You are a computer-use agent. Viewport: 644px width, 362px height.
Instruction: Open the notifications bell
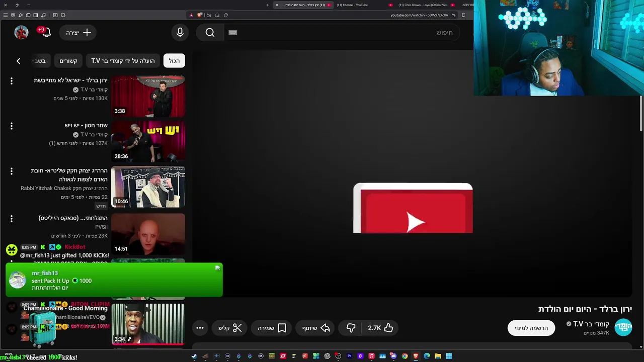[x=46, y=33]
